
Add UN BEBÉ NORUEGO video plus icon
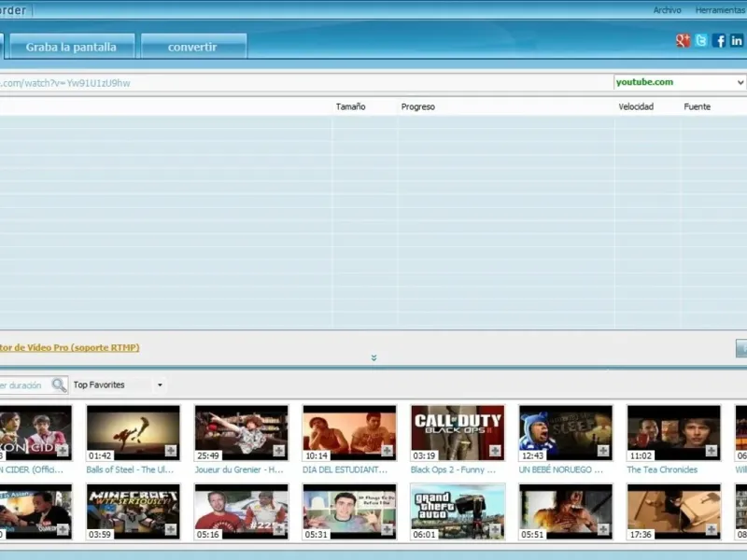click(603, 451)
